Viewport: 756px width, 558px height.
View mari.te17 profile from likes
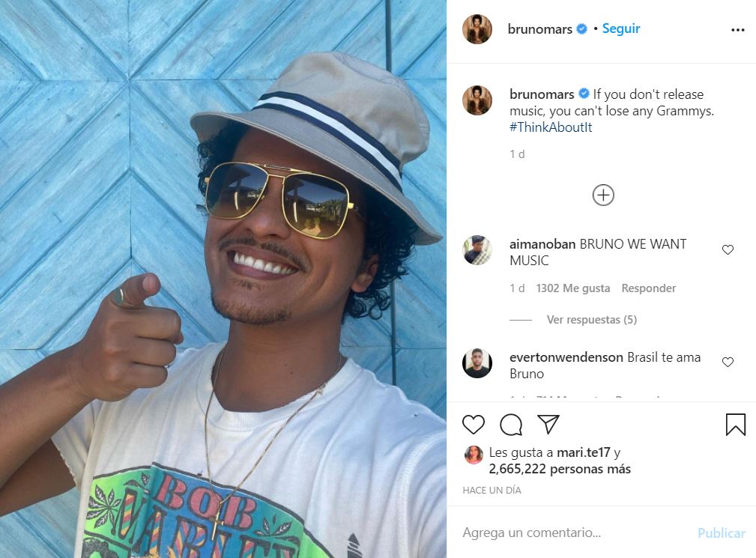tap(584, 452)
